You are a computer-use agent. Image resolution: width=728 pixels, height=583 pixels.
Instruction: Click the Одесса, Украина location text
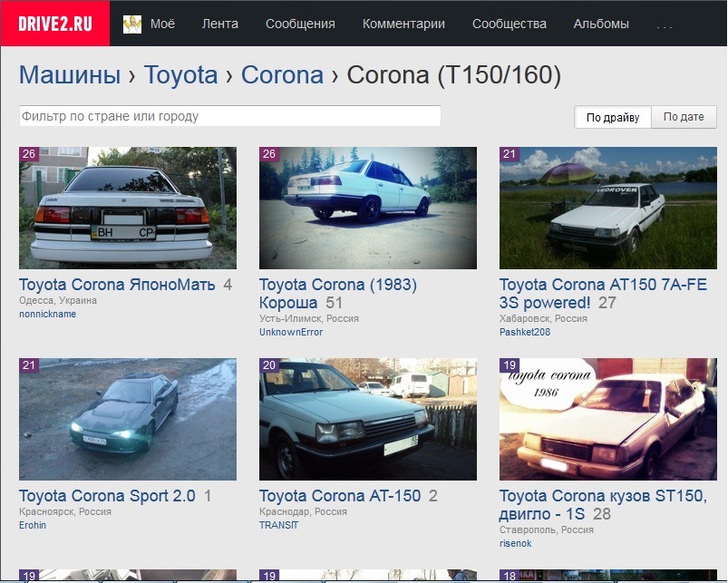(x=58, y=300)
